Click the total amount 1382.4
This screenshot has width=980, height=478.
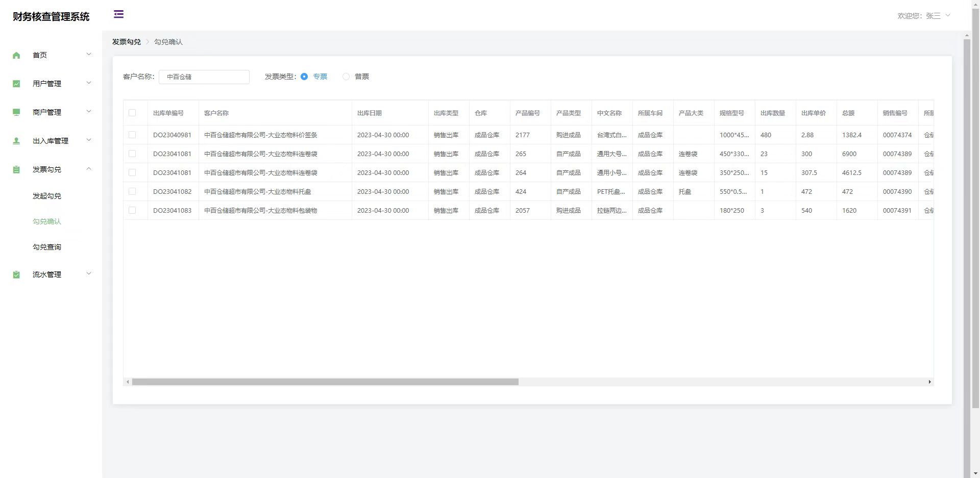click(x=852, y=135)
